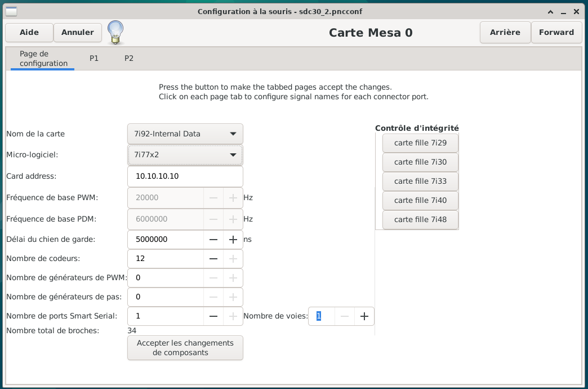Close the pncconf window
Screen dimensions: 588x389
pos(576,12)
